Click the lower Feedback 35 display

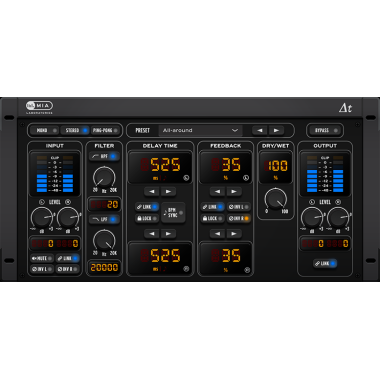(x=226, y=259)
